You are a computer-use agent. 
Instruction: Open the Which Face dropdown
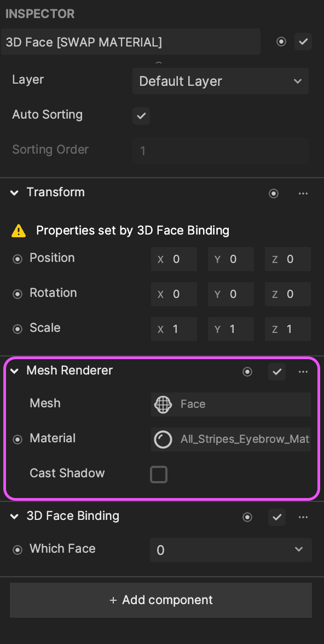click(230, 550)
